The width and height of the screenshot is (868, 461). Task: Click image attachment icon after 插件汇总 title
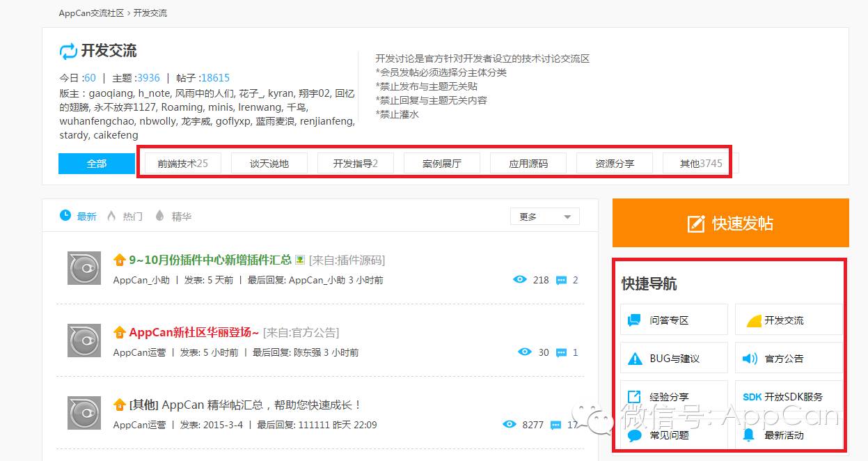pos(300,260)
